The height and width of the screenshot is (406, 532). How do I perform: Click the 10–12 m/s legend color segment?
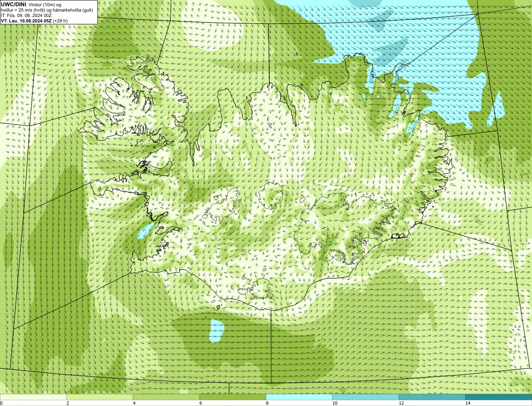366,397
